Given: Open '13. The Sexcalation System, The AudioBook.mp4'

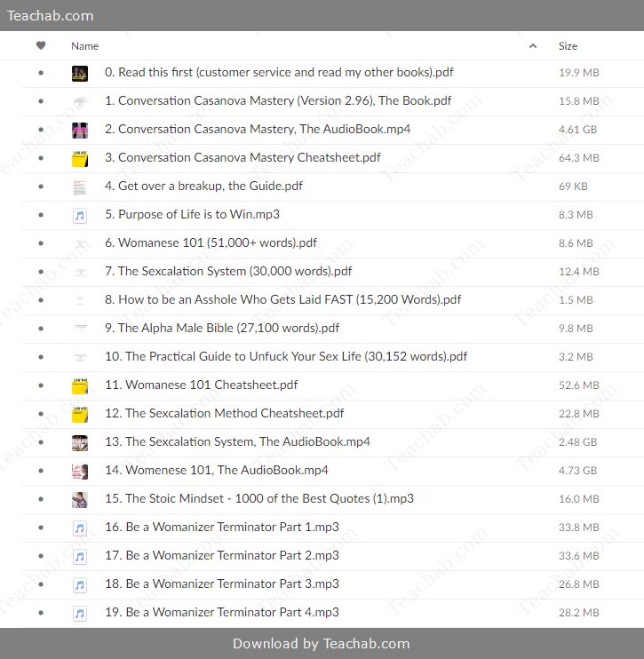Looking at the screenshot, I should click(x=237, y=441).
